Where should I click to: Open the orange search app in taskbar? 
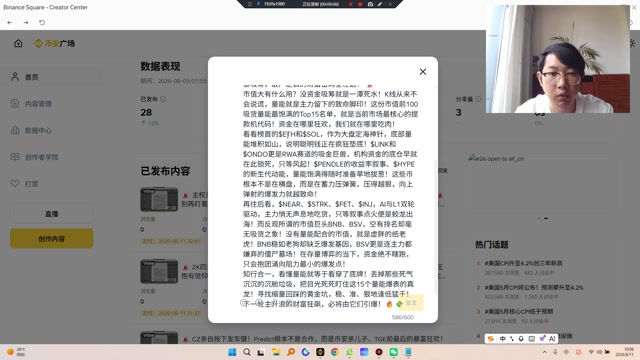(291, 352)
